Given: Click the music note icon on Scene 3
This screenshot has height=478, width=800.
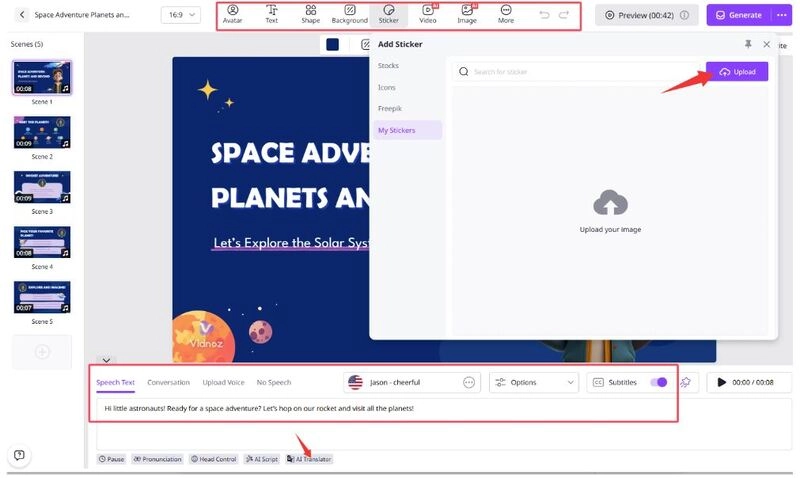Looking at the screenshot, I should click(65, 198).
